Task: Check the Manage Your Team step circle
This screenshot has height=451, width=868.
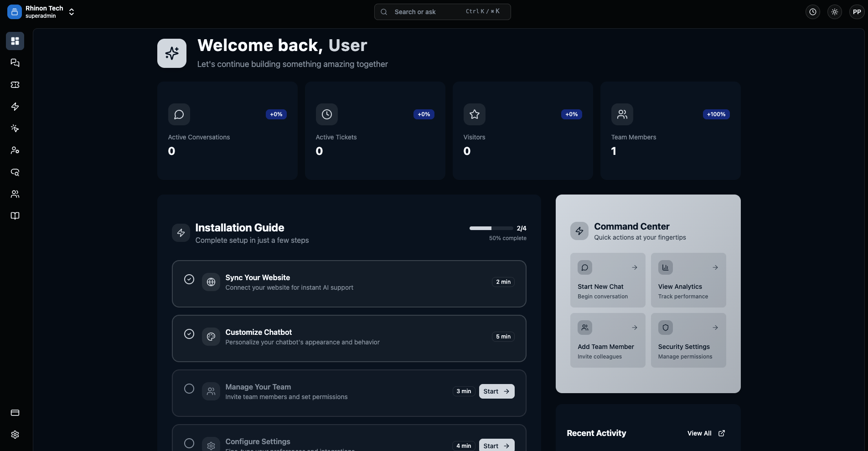Action: pos(189,389)
